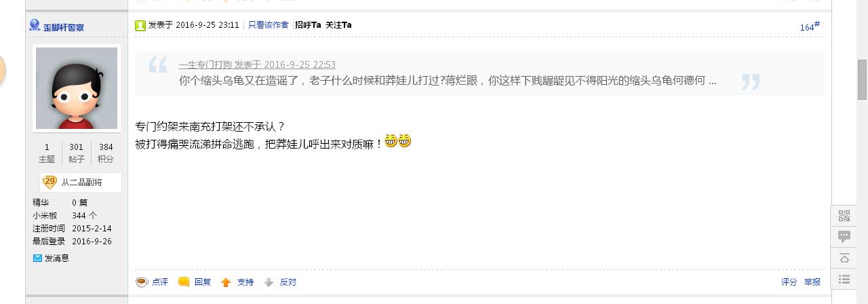This screenshot has height=304, width=868.
Task: Click the 反对 gray down-arrow icon
Action: tap(269, 282)
